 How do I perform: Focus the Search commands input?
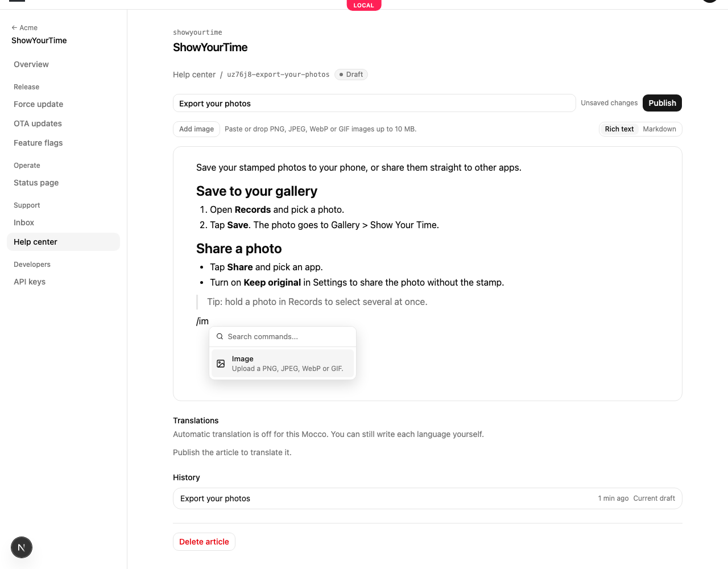click(x=289, y=336)
